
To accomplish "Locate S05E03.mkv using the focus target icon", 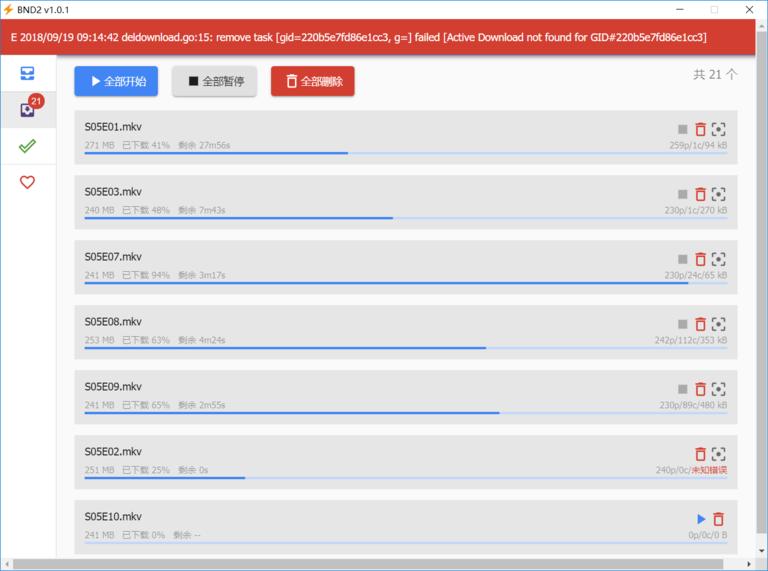I will [x=719, y=194].
